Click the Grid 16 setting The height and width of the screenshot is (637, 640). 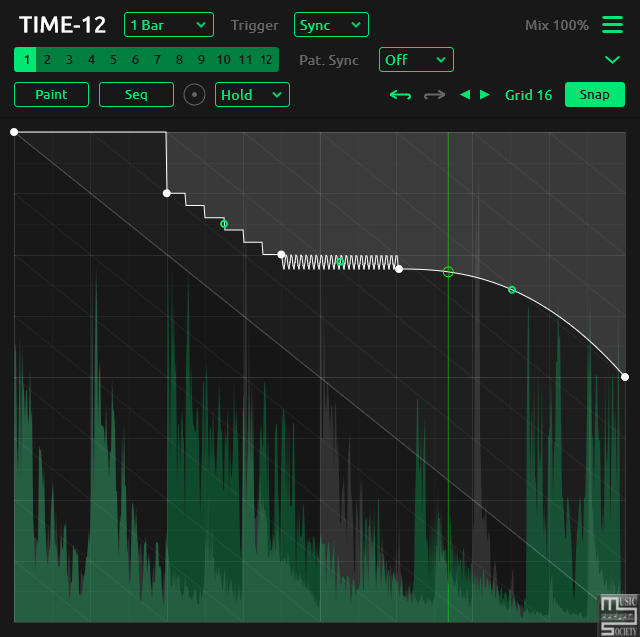click(528, 95)
